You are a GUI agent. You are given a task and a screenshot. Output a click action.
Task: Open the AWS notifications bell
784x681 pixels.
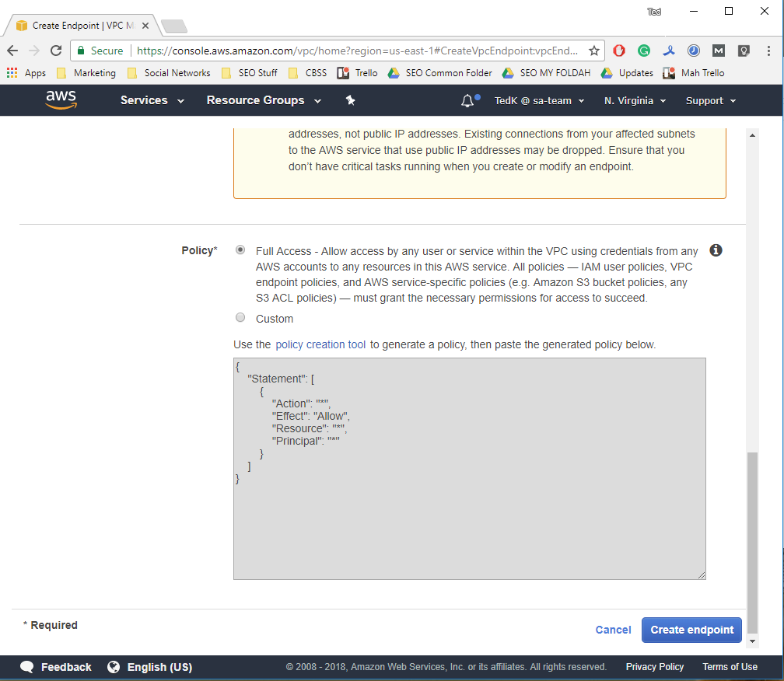click(467, 100)
